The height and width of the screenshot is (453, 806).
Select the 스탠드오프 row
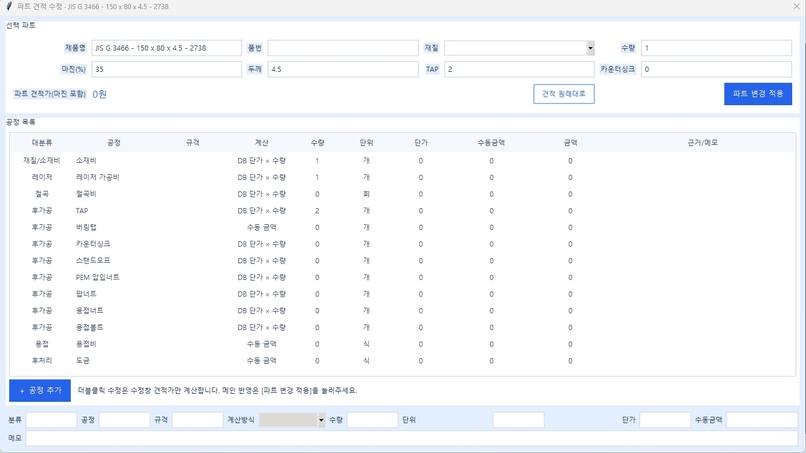coord(402,261)
